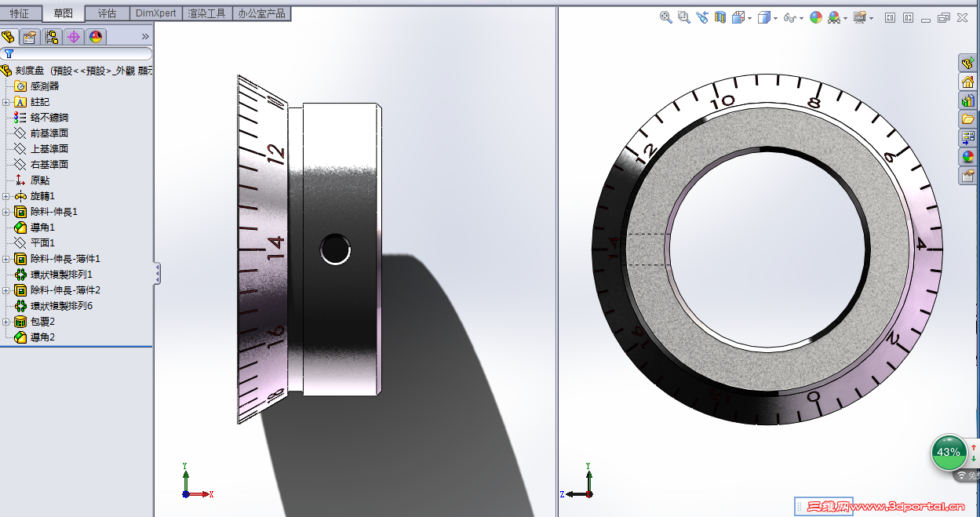Viewport: 980px width, 517px height.
Task: Click the Previous View icon
Action: (701, 17)
